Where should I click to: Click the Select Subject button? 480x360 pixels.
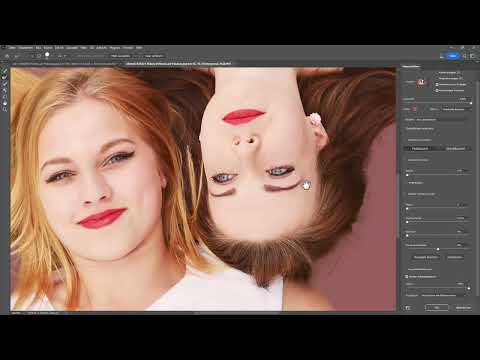click(x=121, y=56)
